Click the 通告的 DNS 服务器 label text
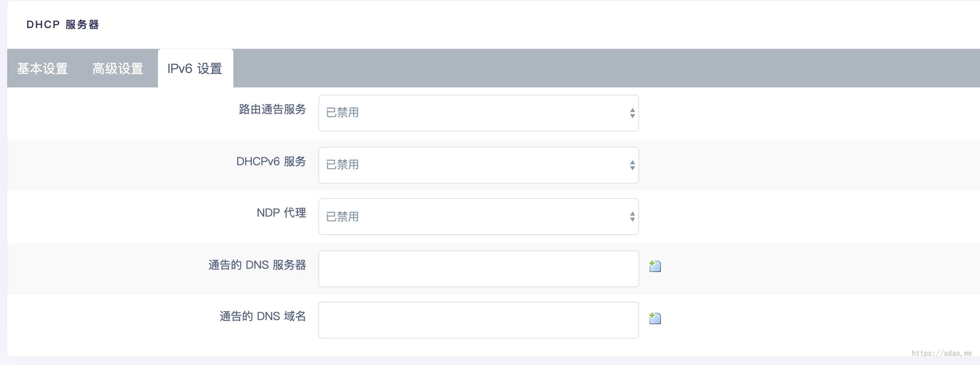 pos(257,265)
